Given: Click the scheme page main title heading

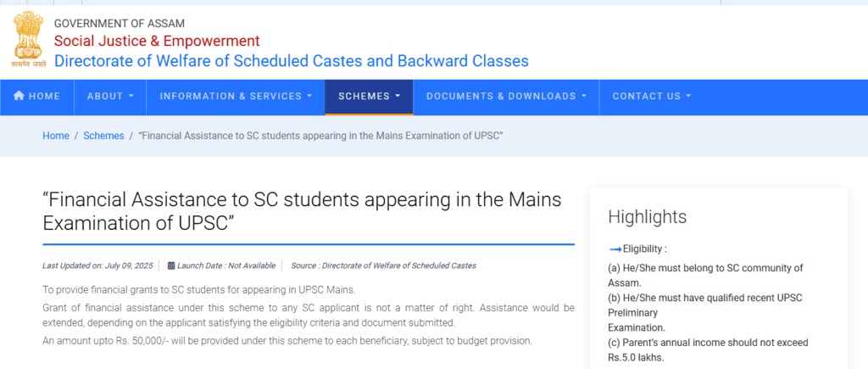Looking at the screenshot, I should pyautogui.click(x=303, y=211).
